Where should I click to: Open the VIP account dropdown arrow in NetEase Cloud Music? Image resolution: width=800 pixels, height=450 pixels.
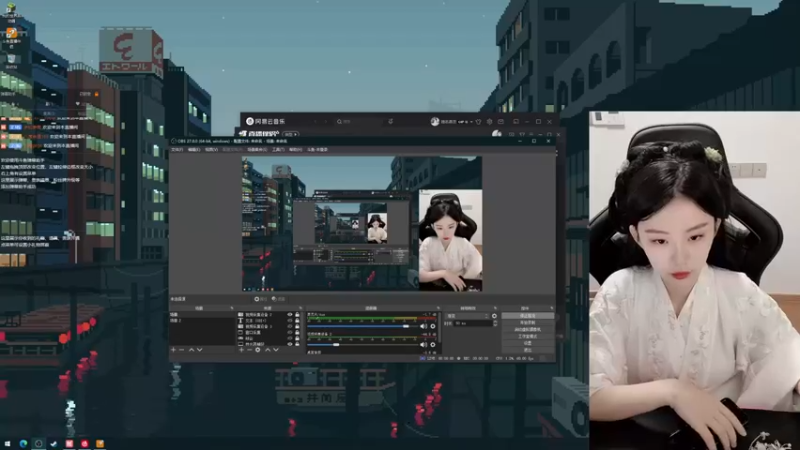coord(471,122)
